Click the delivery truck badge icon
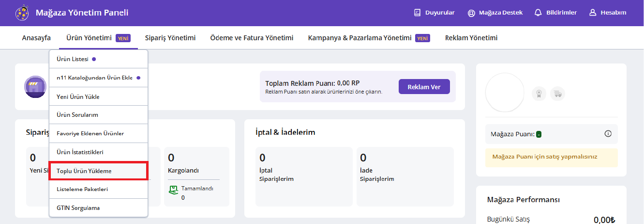644x224 pixels. [x=557, y=94]
